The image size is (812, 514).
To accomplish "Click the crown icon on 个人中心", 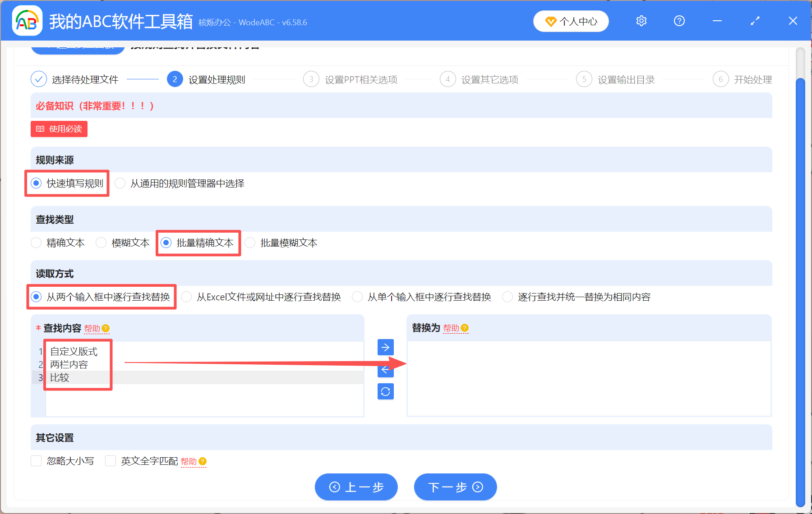I will 550,21.
